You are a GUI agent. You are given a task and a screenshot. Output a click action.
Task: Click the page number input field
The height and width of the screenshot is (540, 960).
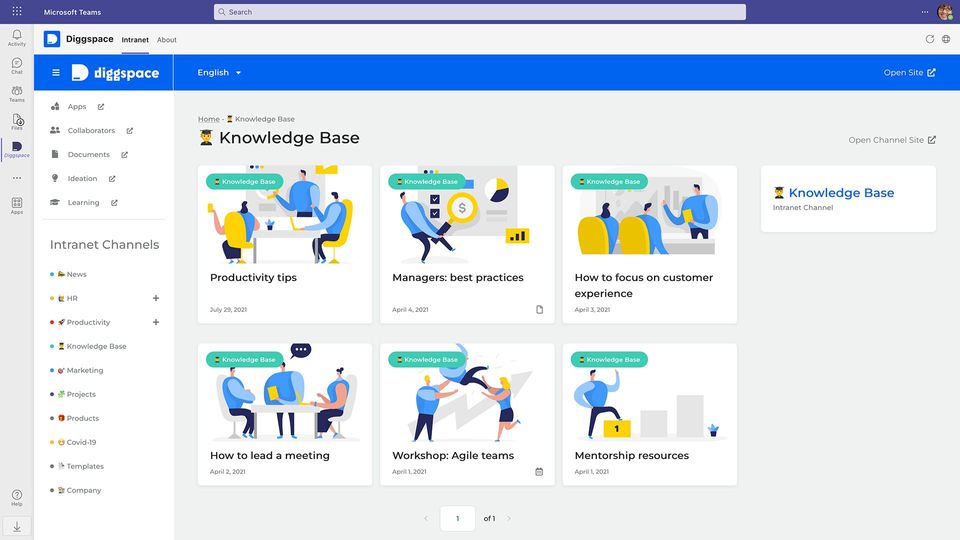(x=457, y=519)
